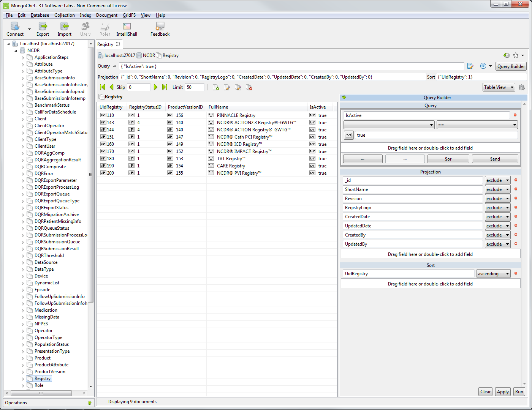Open the File menu
This screenshot has width=532, height=410.
point(9,15)
